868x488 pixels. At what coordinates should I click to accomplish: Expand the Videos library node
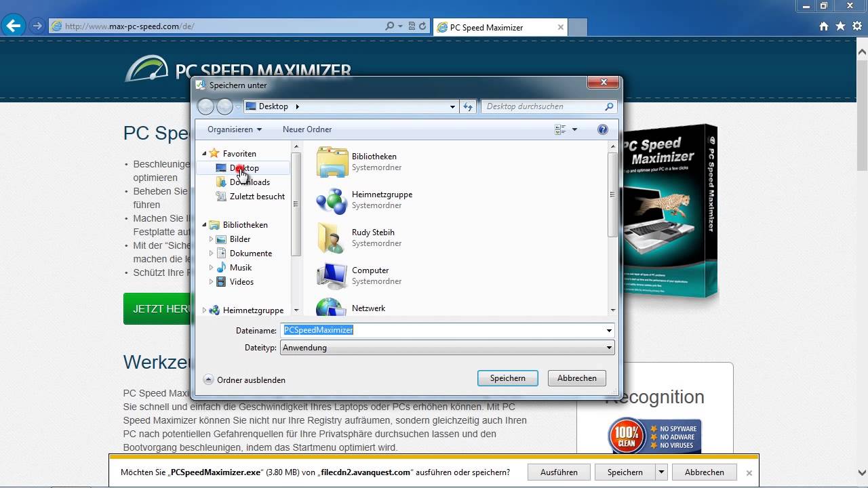tap(211, 282)
